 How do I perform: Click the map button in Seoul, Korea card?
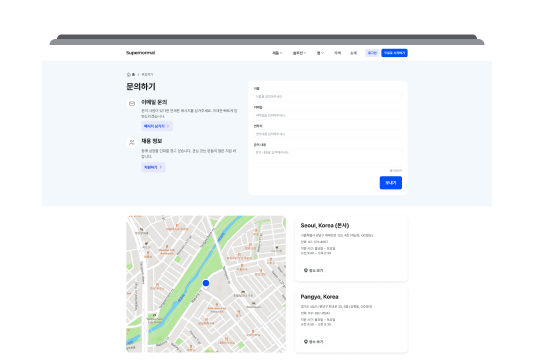pyautogui.click(x=313, y=270)
